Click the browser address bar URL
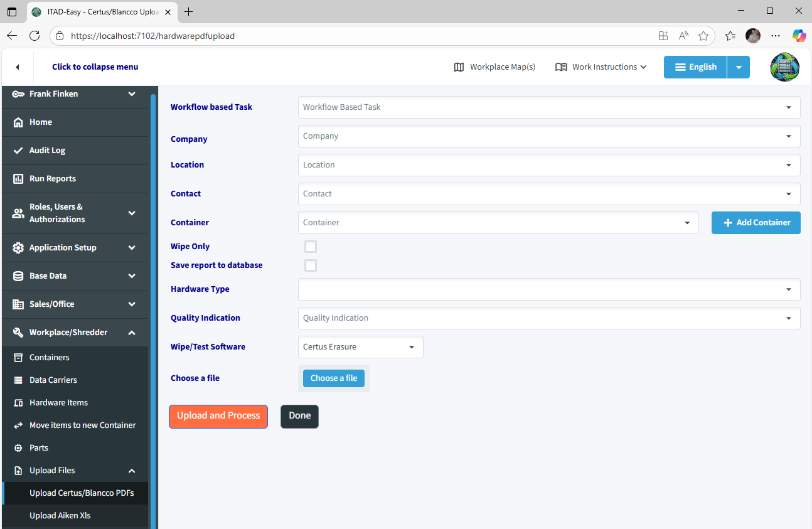The width and height of the screenshot is (812, 529). [x=153, y=36]
